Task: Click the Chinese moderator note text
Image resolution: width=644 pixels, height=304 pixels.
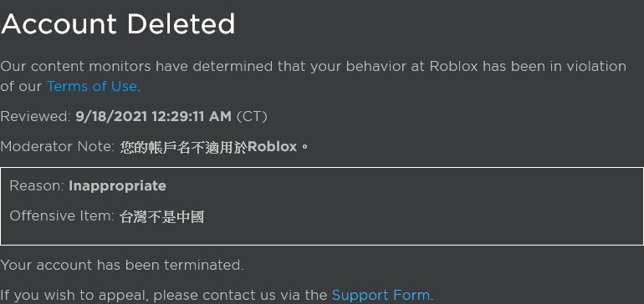Action: (x=214, y=147)
